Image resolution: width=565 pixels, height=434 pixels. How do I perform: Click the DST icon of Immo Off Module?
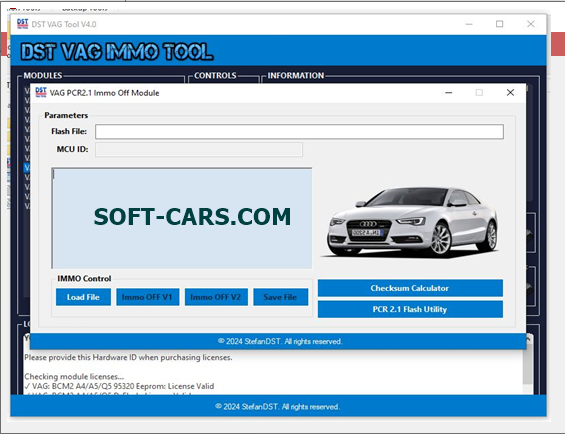(x=41, y=92)
